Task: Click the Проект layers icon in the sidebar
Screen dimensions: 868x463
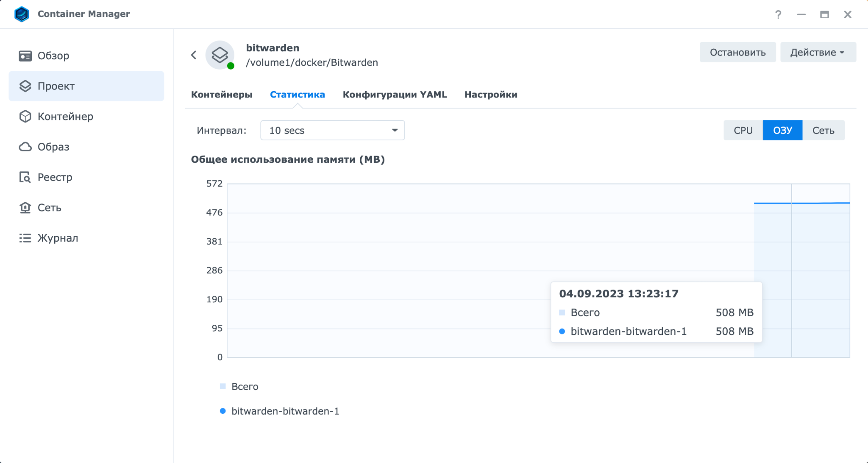Action: pos(25,86)
